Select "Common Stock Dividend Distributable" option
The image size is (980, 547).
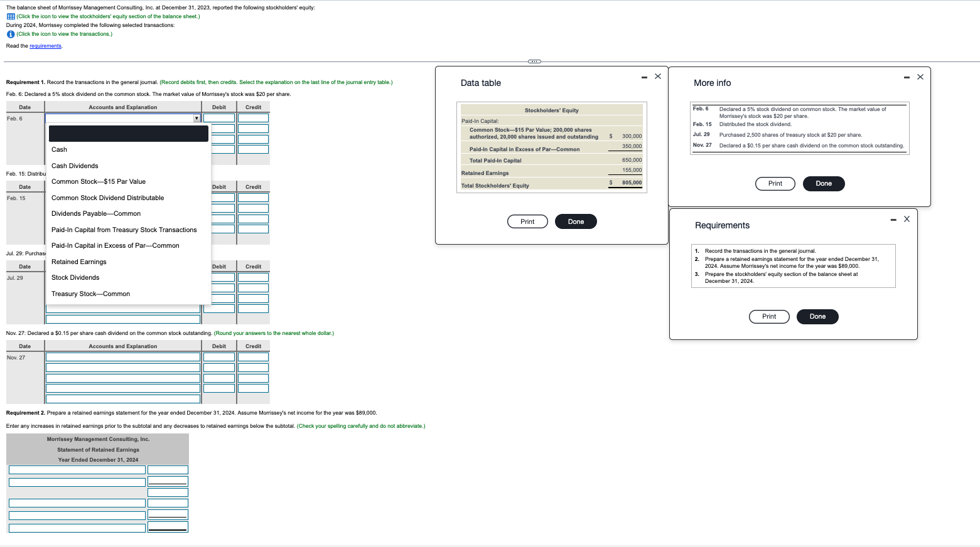pos(107,198)
